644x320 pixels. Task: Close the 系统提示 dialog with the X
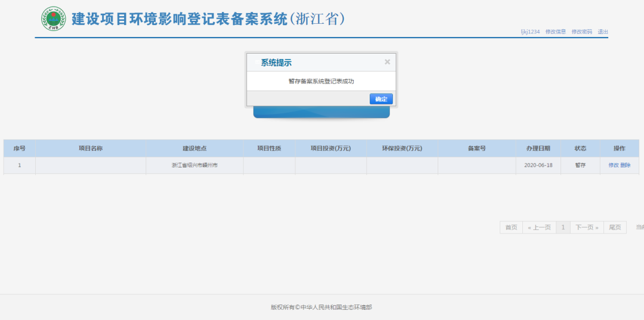point(387,62)
